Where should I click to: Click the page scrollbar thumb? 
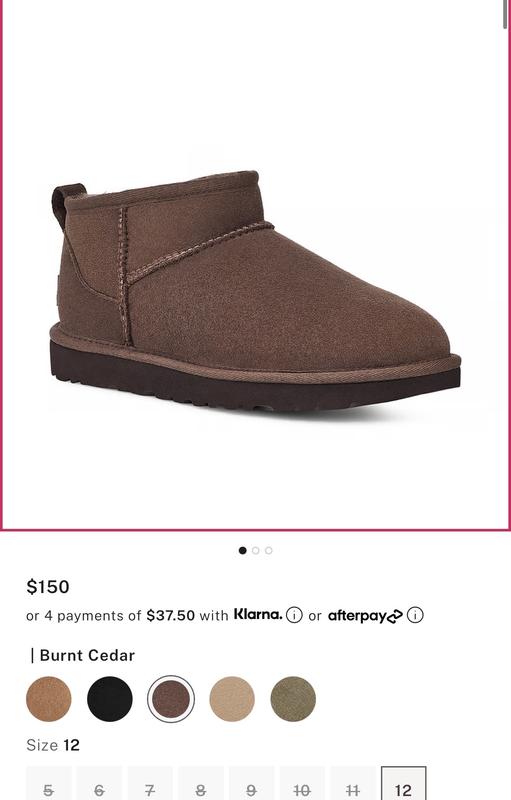tap(505, 14)
